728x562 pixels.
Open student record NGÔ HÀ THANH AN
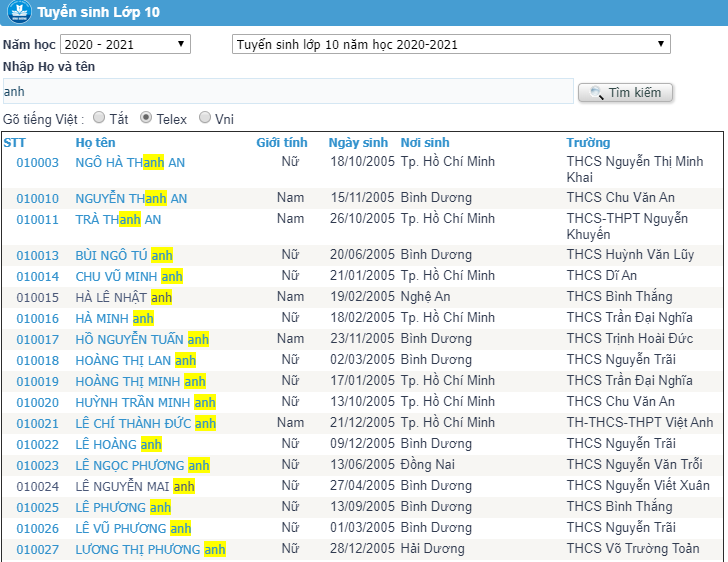130,162
